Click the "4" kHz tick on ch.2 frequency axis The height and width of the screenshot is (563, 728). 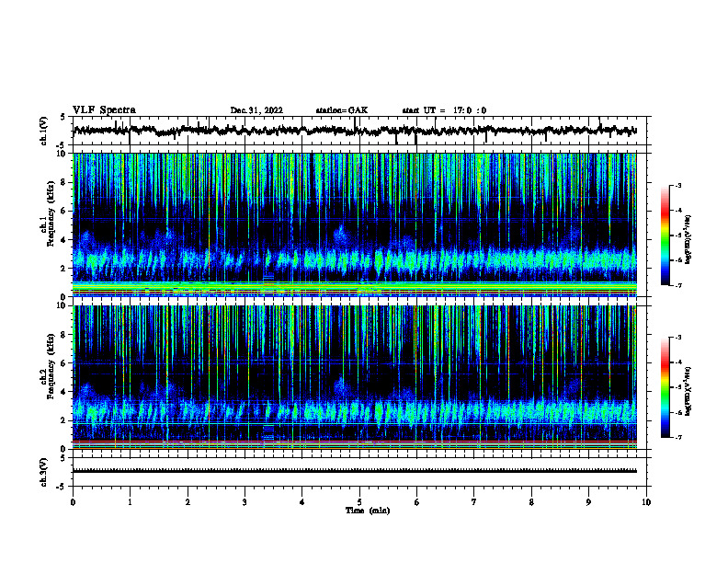coord(64,392)
